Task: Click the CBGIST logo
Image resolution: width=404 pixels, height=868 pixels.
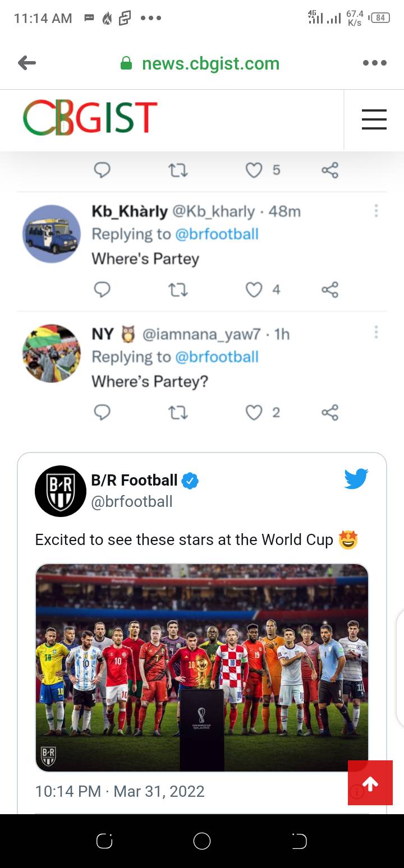Action: pyautogui.click(x=90, y=118)
